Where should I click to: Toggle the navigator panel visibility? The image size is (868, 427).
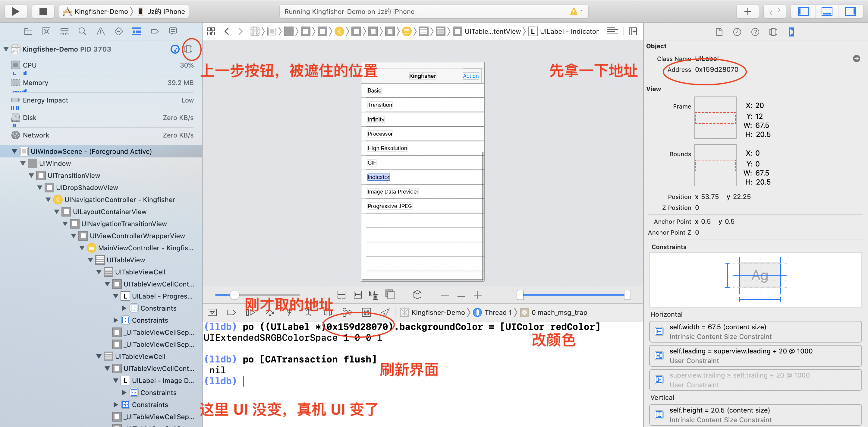[x=803, y=11]
